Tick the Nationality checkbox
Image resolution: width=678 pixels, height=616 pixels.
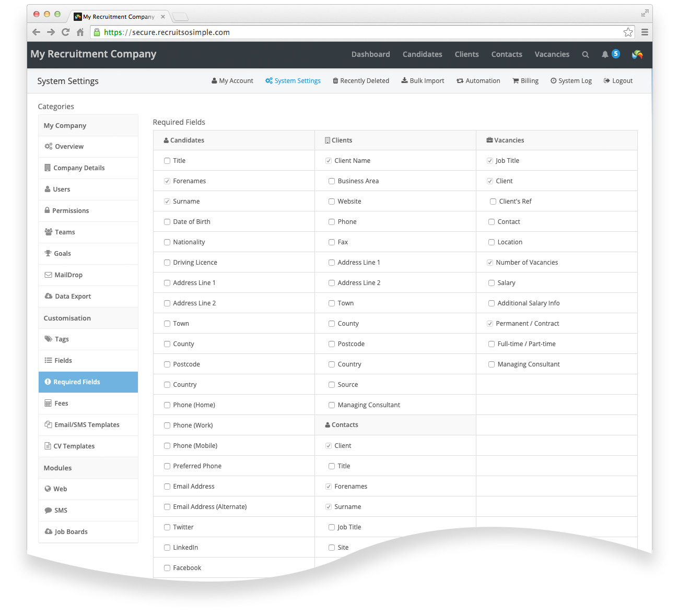click(167, 242)
